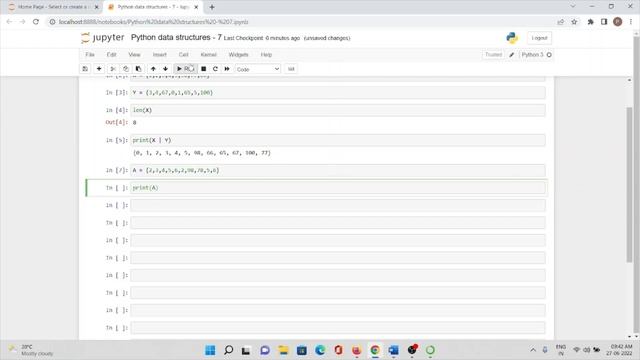Close the Home Page browser tab

pyautogui.click(x=96, y=7)
